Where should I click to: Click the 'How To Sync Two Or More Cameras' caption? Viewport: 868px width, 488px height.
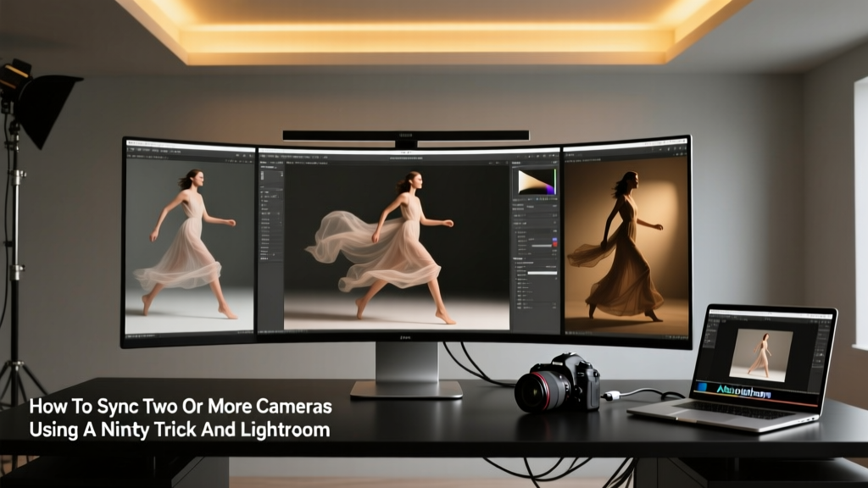tap(181, 406)
